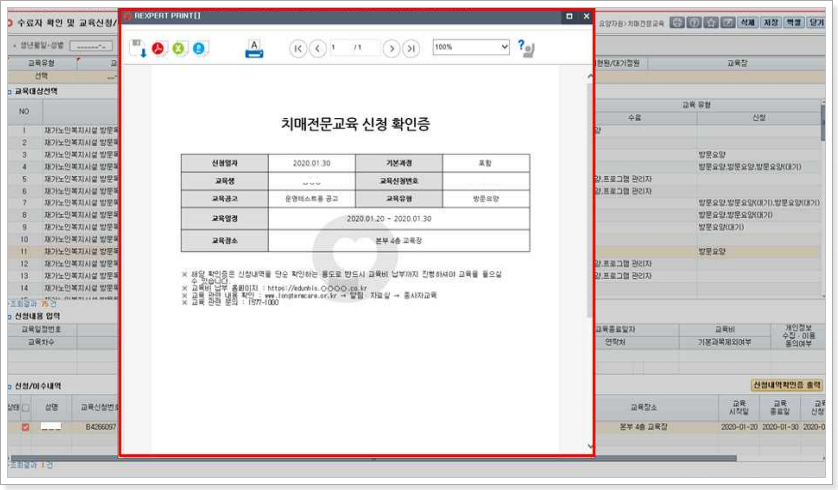Image resolution: width=838 pixels, height=490 pixels.
Task: Close the Rexpert Print window
Action: point(586,16)
